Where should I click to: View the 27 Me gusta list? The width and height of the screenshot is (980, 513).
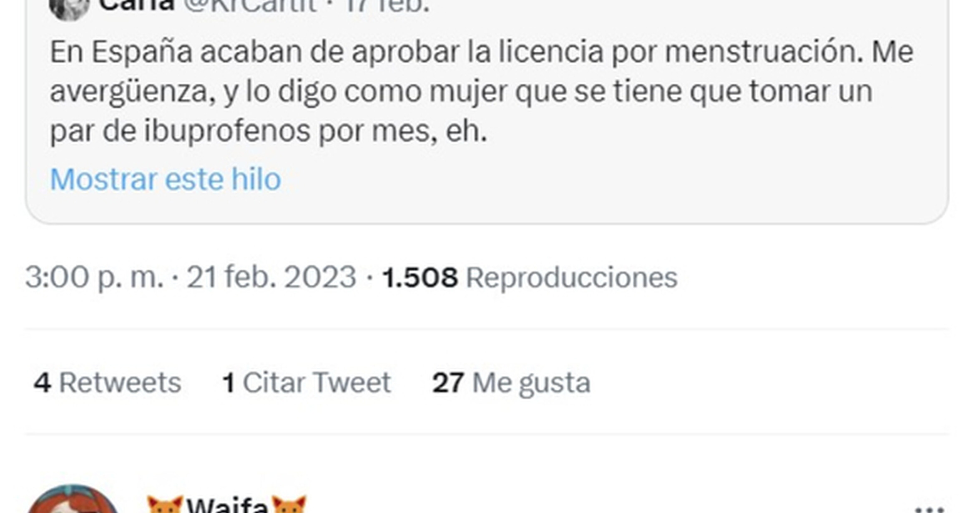tap(511, 382)
